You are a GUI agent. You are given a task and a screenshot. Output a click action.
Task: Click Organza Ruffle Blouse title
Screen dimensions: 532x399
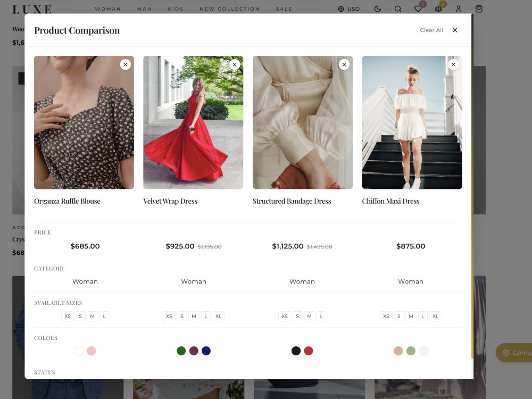(67, 201)
